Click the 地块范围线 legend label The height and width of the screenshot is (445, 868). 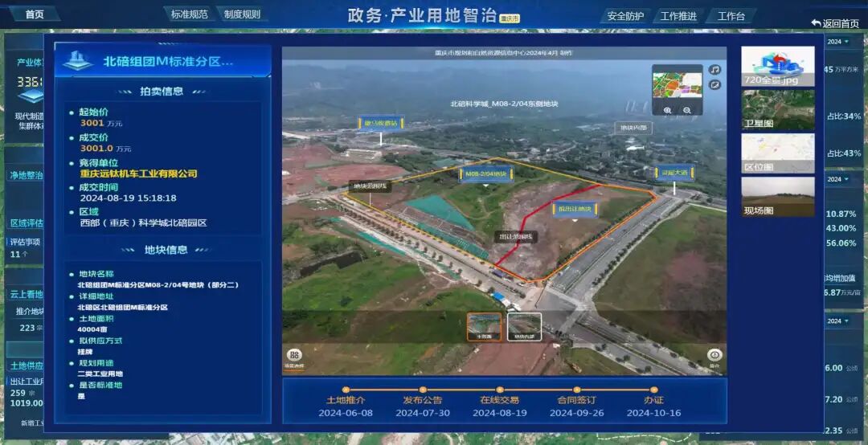point(370,186)
